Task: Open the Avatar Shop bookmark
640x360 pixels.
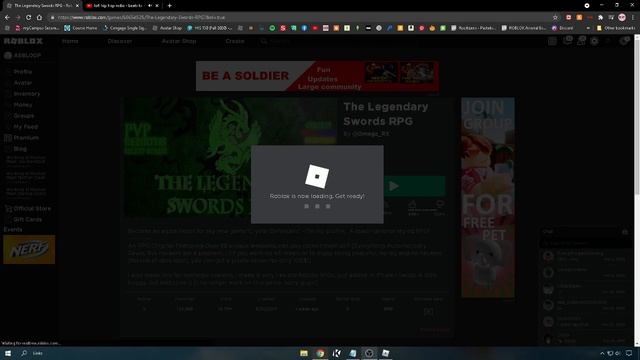Action: (x=167, y=28)
